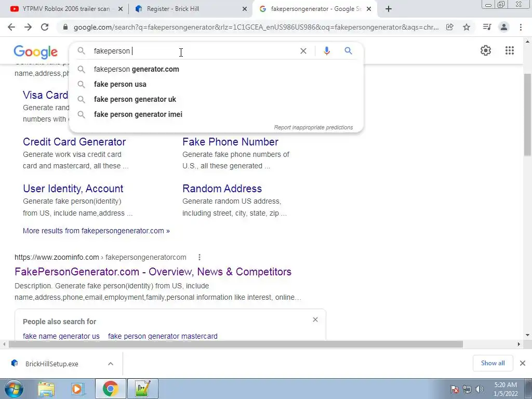Choose suggestion fake person generator uk

[217, 99]
